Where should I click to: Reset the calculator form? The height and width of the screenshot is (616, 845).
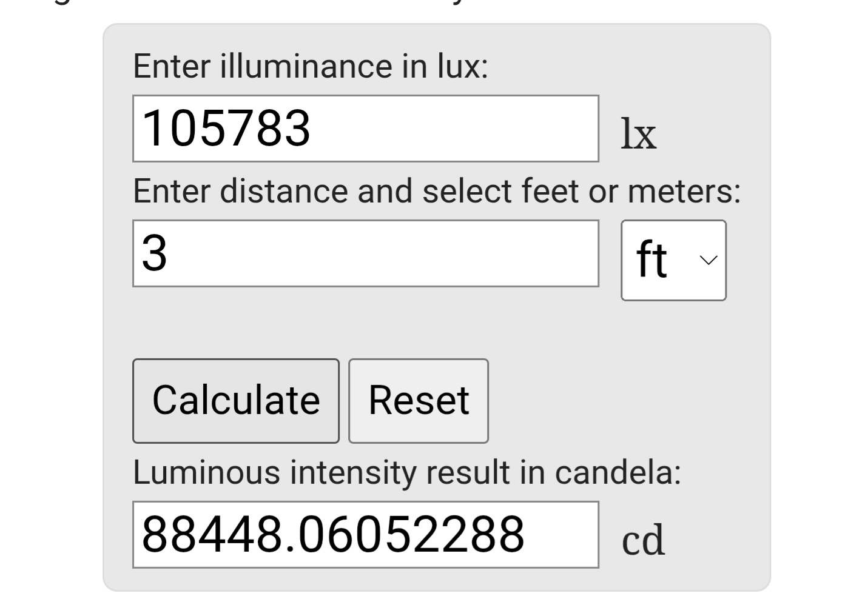419,401
